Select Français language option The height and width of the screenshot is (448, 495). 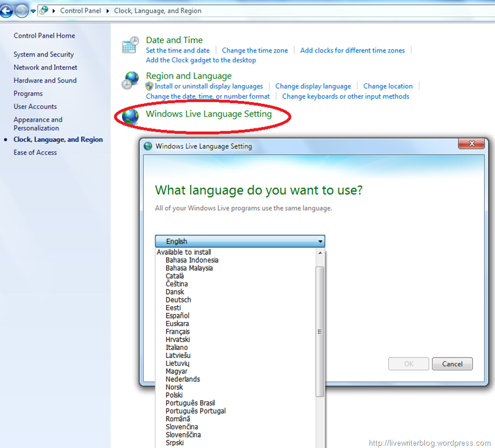(177, 331)
